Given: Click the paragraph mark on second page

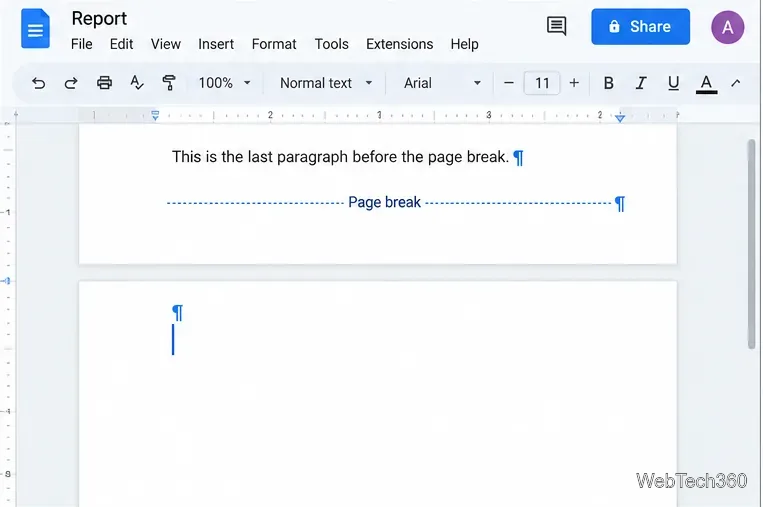Looking at the screenshot, I should 178,312.
